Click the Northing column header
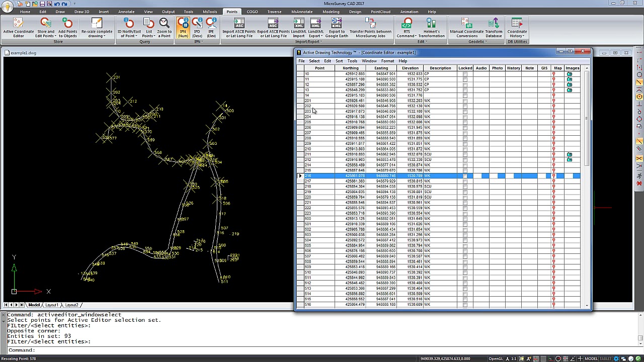This screenshot has width=644, height=362. click(350, 68)
